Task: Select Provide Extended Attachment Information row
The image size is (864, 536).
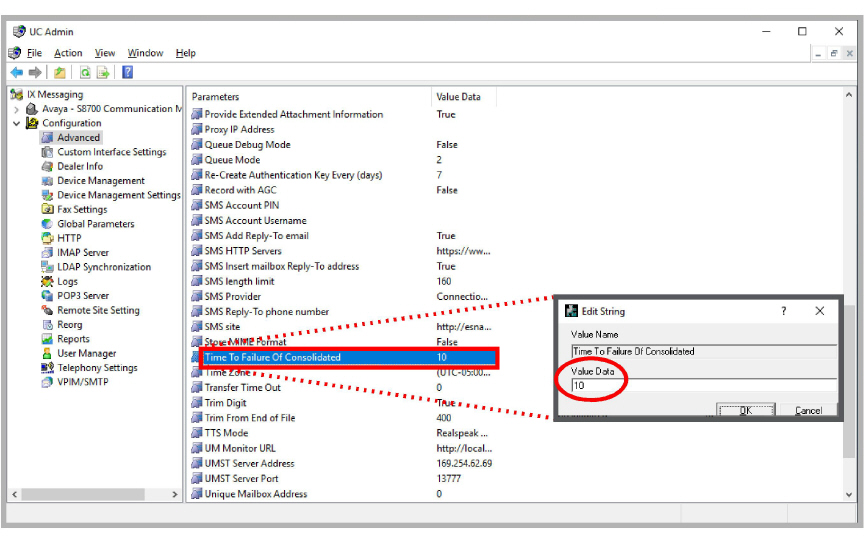Action: (294, 115)
